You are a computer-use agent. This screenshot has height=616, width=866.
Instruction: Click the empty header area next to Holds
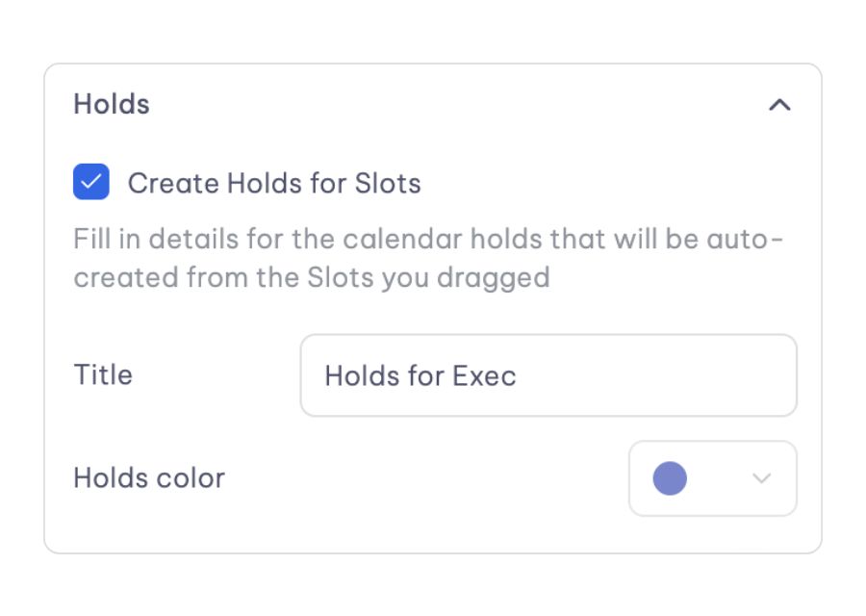pos(458,104)
